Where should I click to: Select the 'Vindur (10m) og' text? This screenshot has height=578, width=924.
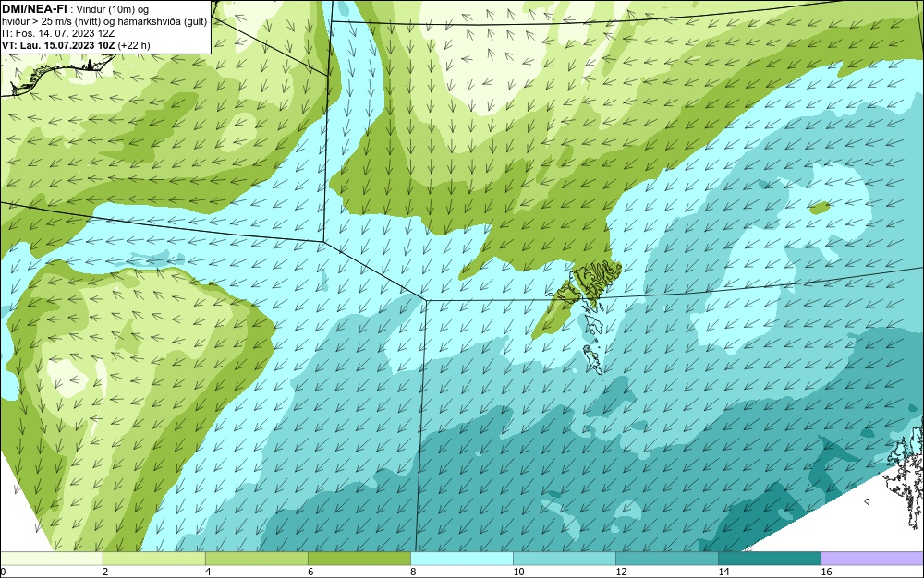pos(113,9)
